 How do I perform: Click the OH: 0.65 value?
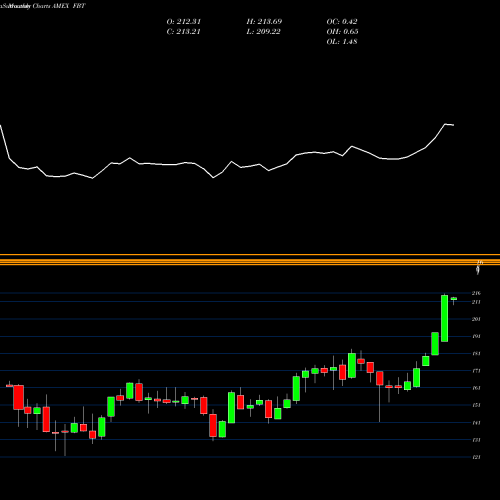click(x=342, y=32)
